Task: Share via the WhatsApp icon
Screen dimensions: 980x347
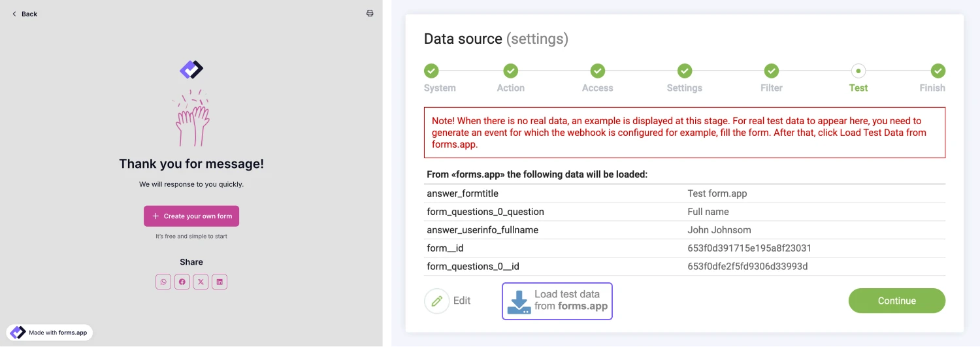Action: 163,282
